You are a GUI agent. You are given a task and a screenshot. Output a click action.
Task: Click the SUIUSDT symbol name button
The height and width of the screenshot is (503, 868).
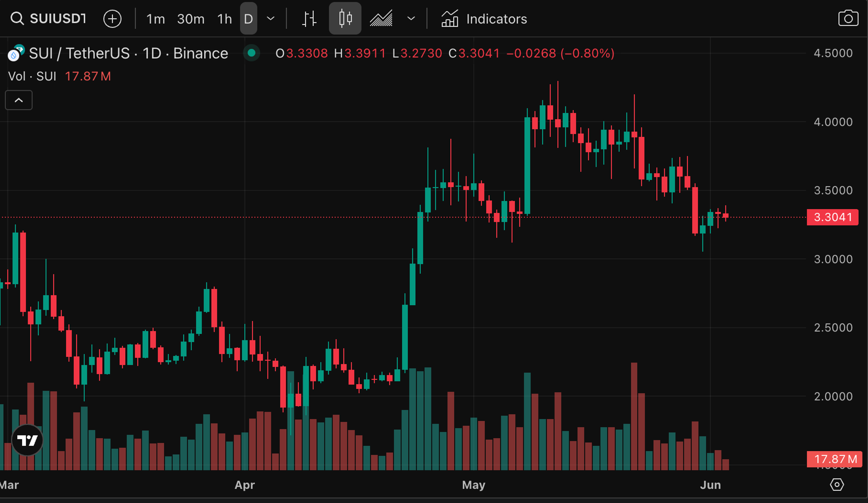pyautogui.click(x=58, y=19)
